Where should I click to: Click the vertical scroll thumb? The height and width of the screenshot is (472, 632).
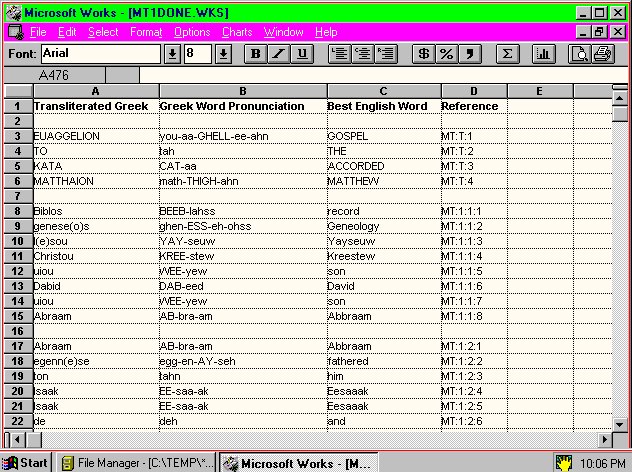point(620,113)
